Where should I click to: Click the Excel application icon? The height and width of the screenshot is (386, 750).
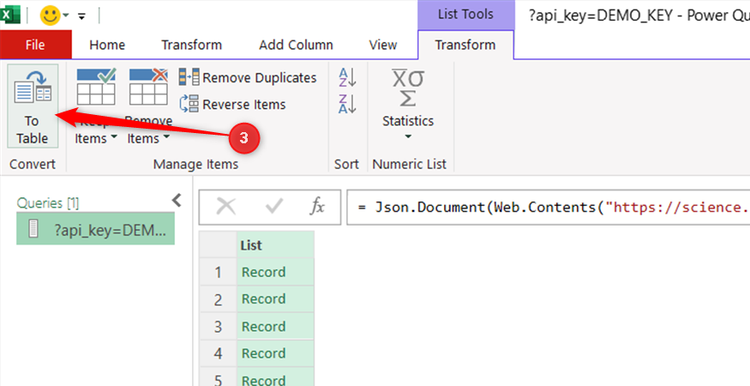click(10, 14)
